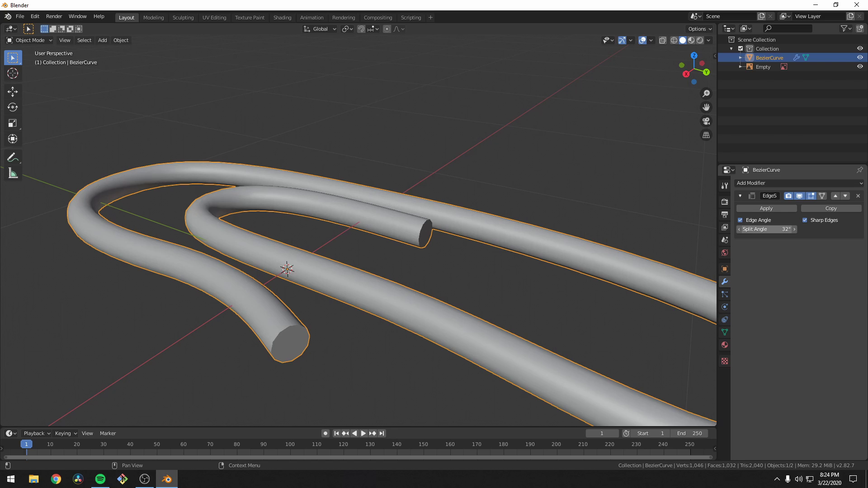Open the File menu
This screenshot has height=488, width=868.
tap(20, 16)
